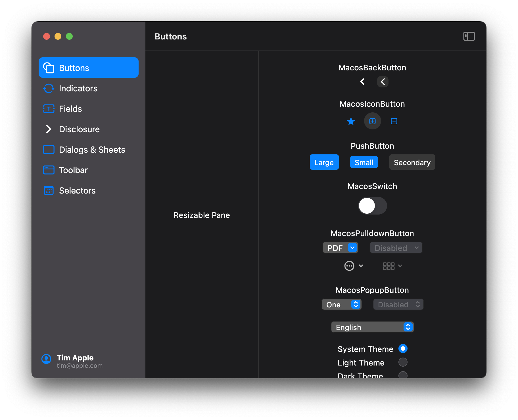
Task: Click the Tim Apple profile avatar icon
Action: coord(46,359)
